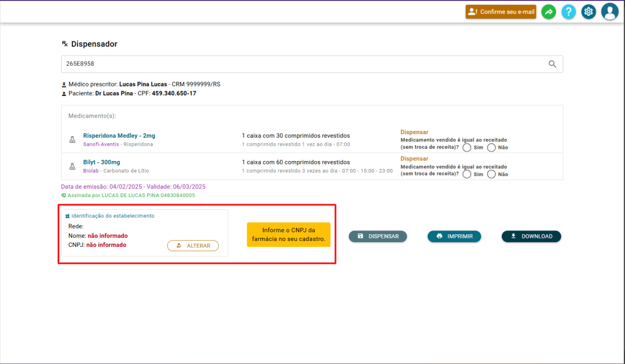Image resolution: width=625 pixels, height=364 pixels.
Task: Click the CNPJ não informado value
Action: click(106, 245)
